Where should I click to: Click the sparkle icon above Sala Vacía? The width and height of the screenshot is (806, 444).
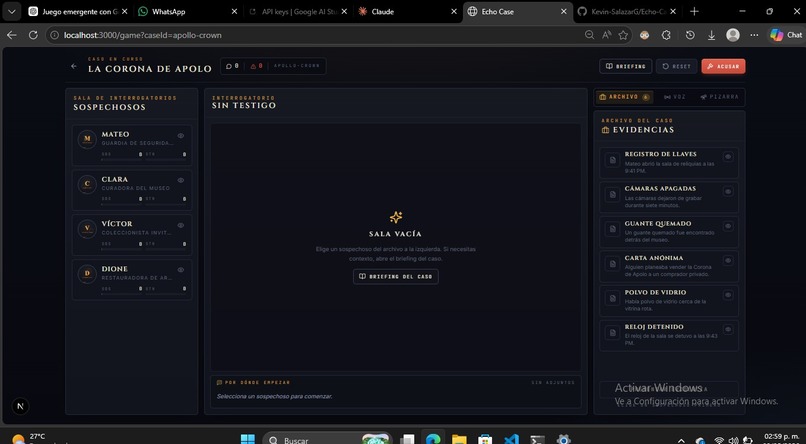396,217
